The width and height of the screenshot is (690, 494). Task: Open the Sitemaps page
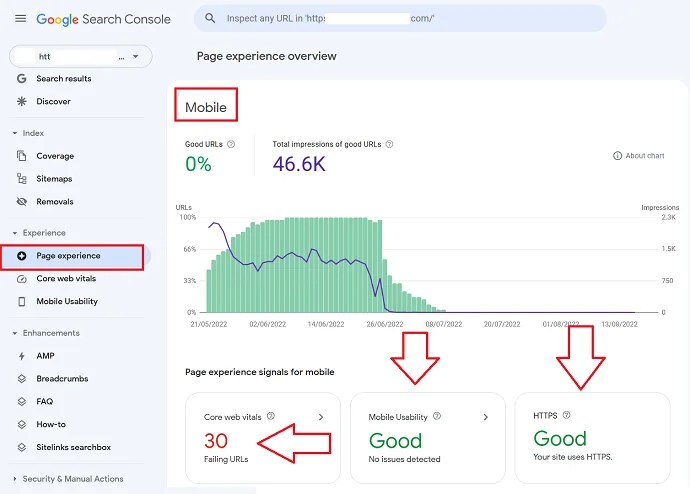click(54, 179)
